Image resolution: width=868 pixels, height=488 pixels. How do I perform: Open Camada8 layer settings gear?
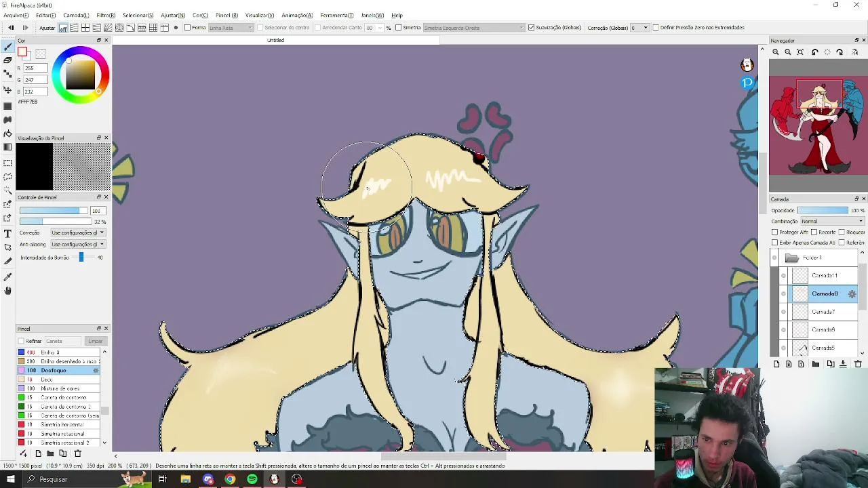click(852, 293)
